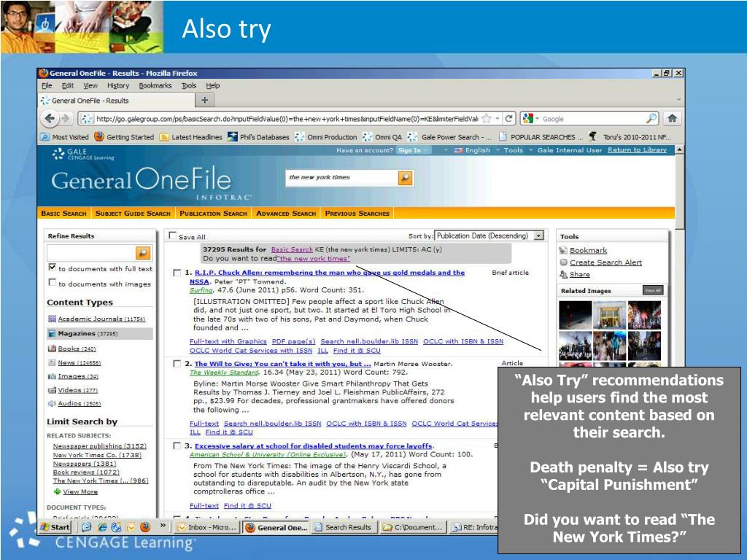Toggle the Save All checkbox
This screenshot has height=560, width=747.
[x=172, y=236]
